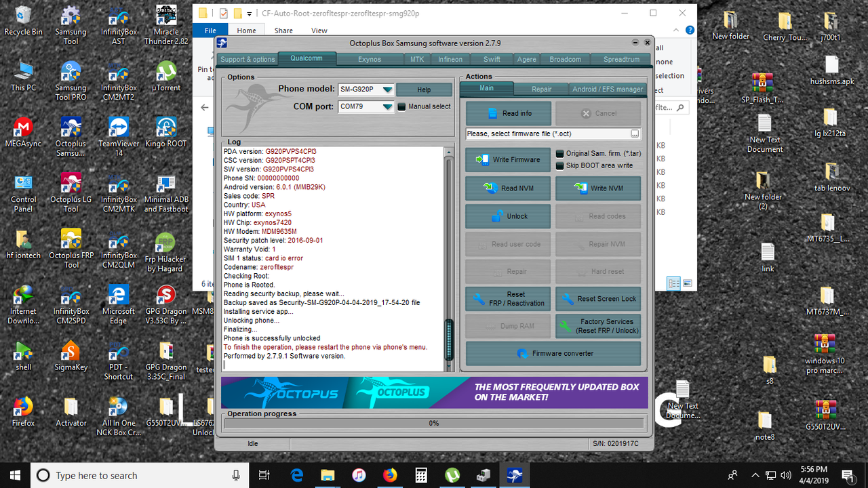Select the MTK tab
868x488 pixels.
[417, 59]
